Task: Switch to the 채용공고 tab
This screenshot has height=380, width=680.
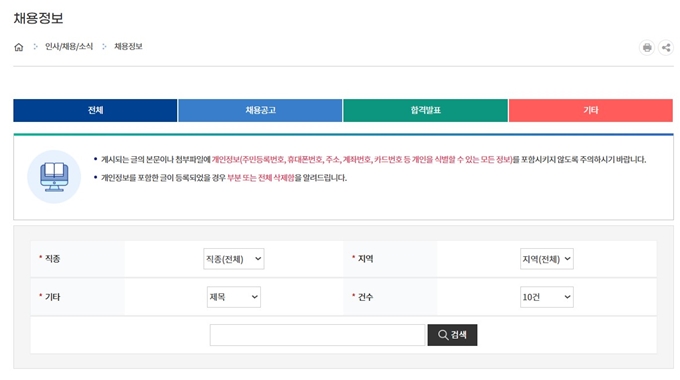Action: pos(260,110)
